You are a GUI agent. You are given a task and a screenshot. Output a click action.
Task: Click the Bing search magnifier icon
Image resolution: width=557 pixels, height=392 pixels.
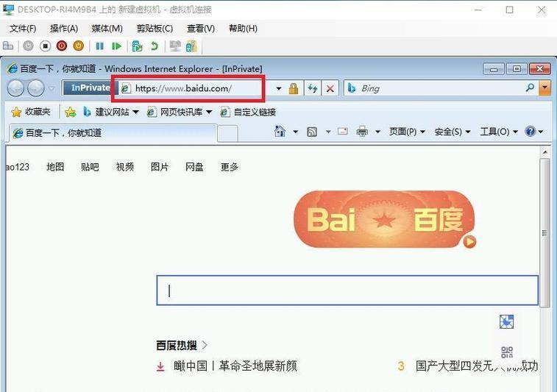click(x=530, y=88)
